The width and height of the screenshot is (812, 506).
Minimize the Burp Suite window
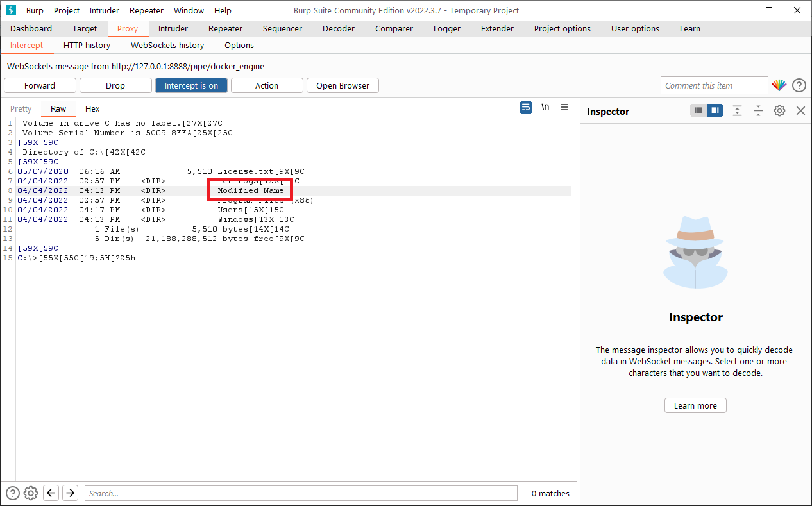pyautogui.click(x=739, y=10)
